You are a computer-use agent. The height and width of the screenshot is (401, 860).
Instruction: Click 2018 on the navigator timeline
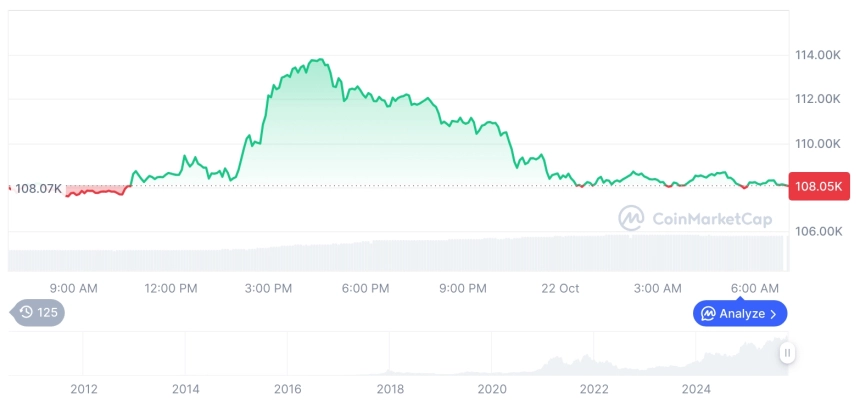click(390, 388)
